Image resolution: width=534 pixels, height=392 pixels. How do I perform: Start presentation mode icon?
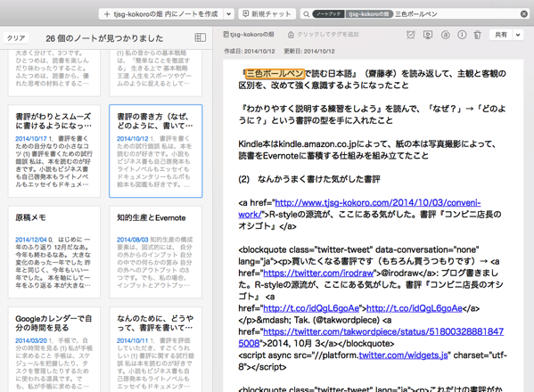click(x=428, y=35)
